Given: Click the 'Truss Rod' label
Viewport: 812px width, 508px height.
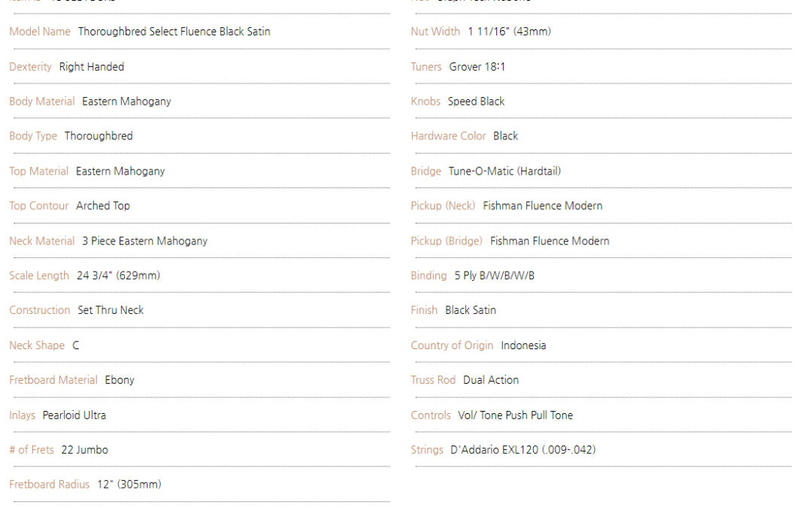Looking at the screenshot, I should point(434,380).
